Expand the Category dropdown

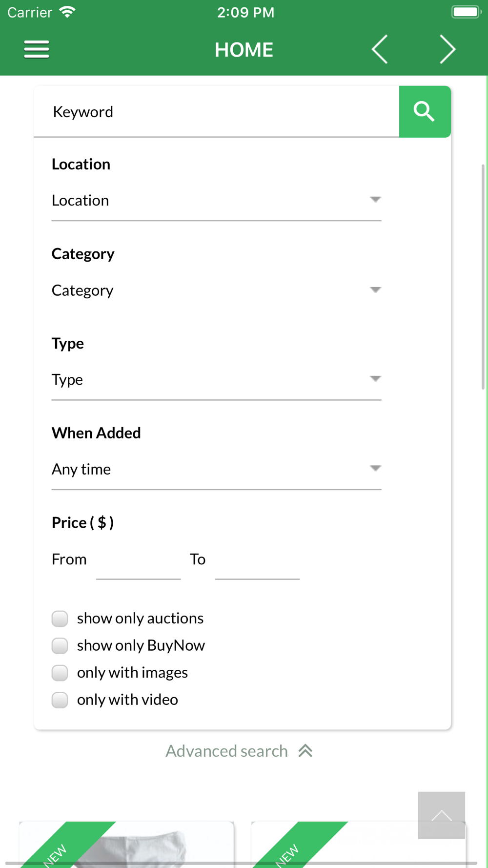point(216,290)
